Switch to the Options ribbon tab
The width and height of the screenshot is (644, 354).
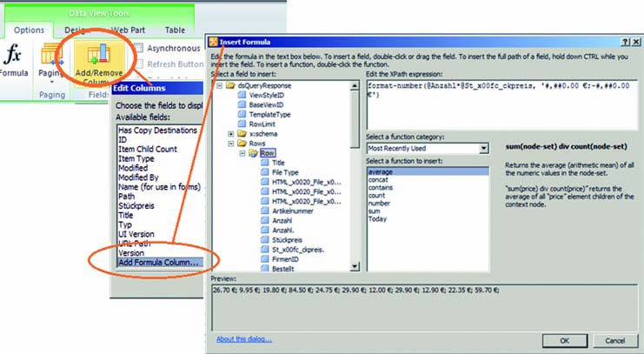(x=29, y=30)
